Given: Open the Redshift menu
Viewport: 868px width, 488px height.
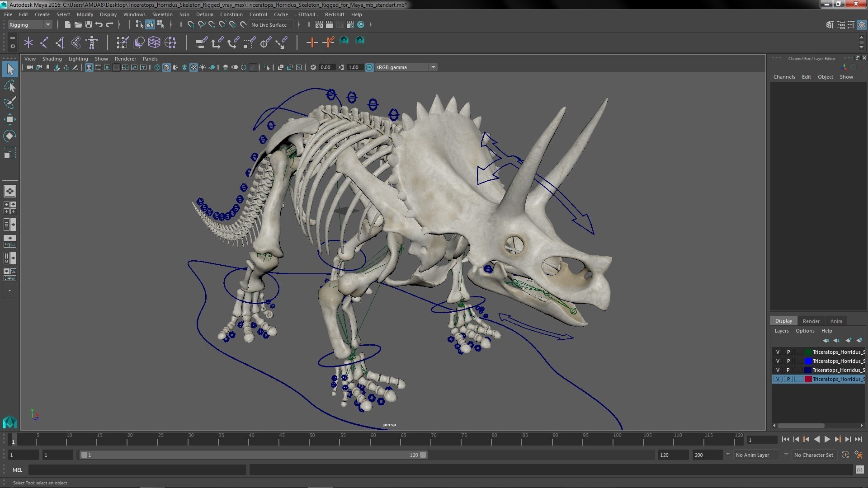Looking at the screenshot, I should (334, 14).
